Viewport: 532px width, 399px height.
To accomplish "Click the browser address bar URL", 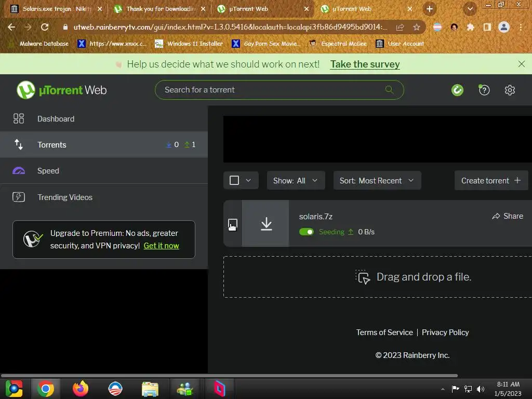I will [230, 27].
